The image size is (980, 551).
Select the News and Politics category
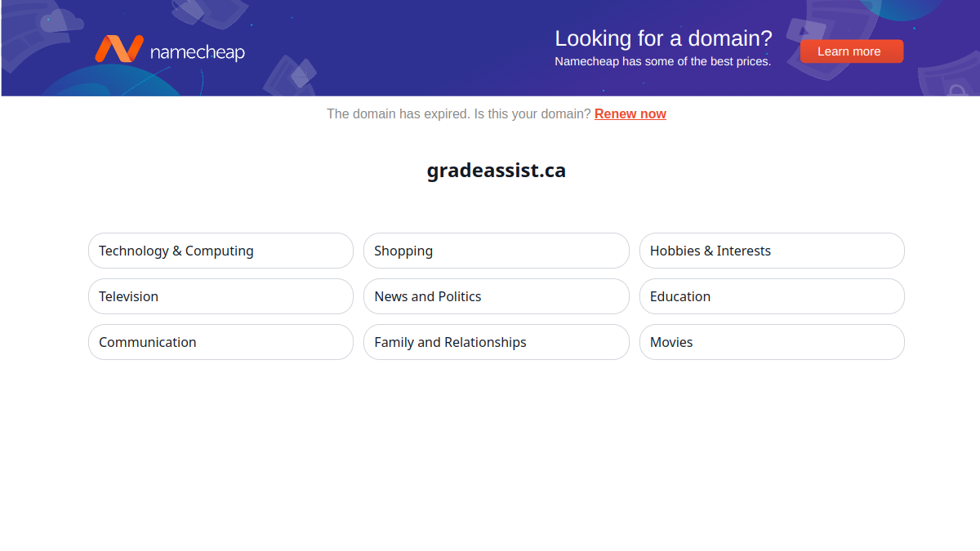tap(497, 296)
